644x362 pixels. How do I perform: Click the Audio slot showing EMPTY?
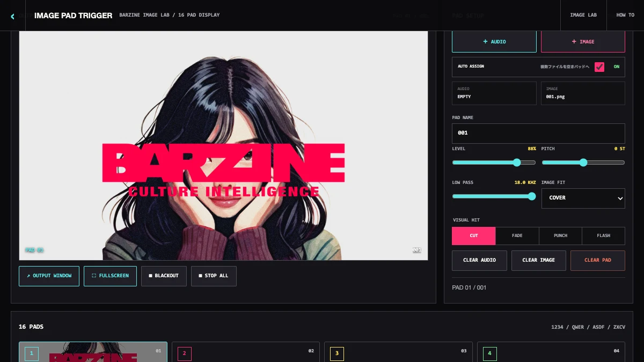click(x=494, y=93)
